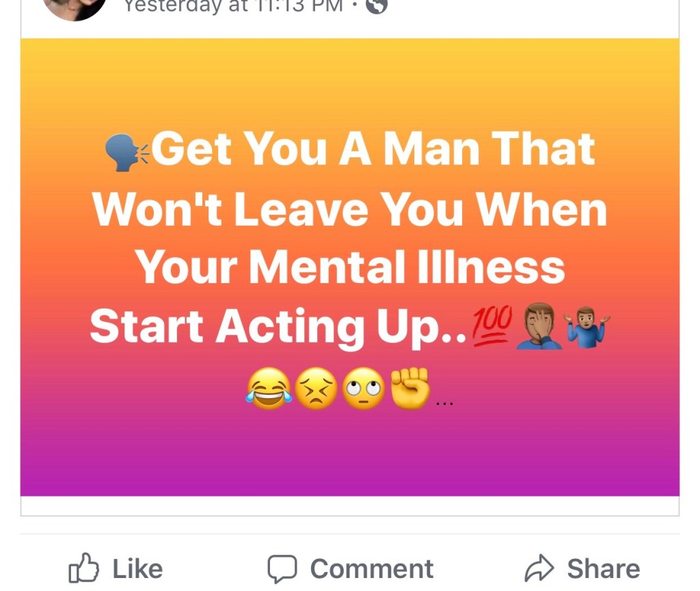Tap the shrugging man emoji
Screen dimensions: 700x591
coord(587,326)
